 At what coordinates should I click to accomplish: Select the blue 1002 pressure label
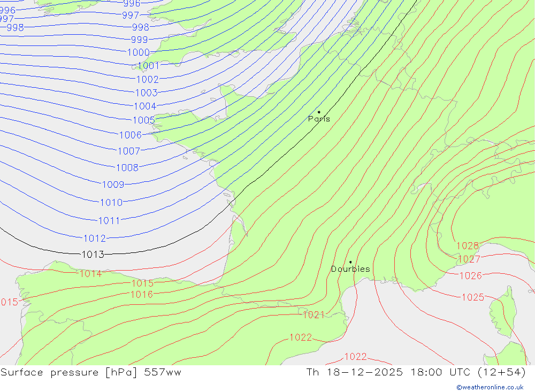148,80
